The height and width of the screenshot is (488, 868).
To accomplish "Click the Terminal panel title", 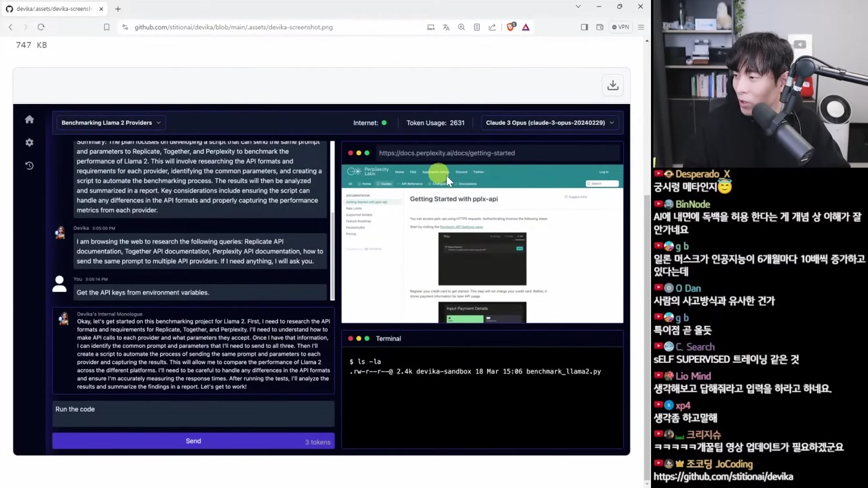I will (x=388, y=338).
